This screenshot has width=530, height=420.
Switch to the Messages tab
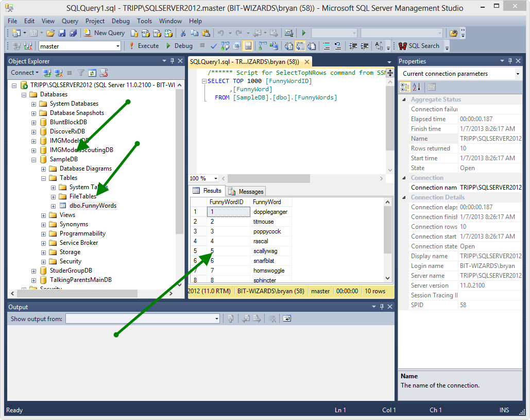click(246, 191)
